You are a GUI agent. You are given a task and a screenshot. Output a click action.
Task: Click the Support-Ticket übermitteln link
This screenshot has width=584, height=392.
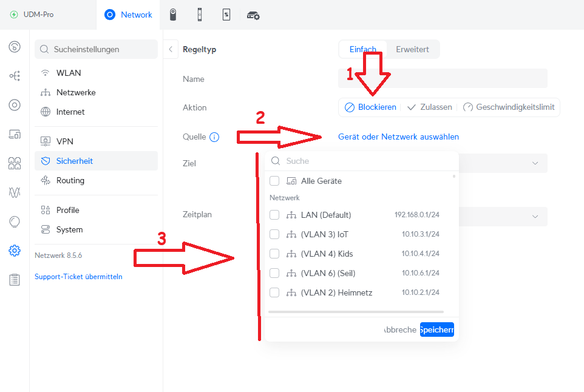click(x=78, y=277)
